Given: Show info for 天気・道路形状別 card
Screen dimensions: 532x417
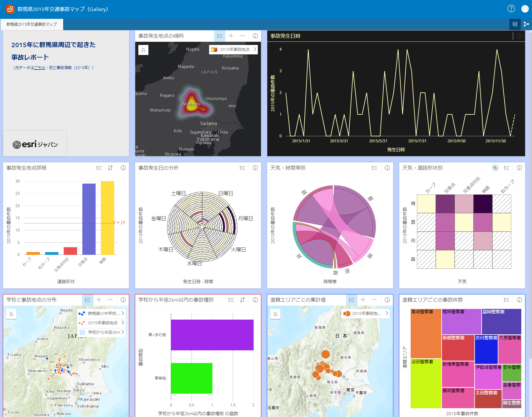Looking at the screenshot, I should coord(519,168).
